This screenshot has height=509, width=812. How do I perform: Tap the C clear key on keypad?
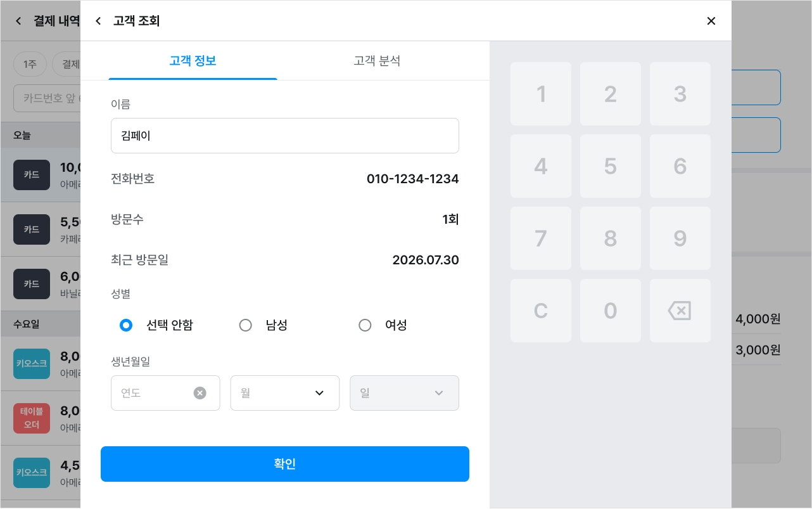tap(541, 311)
